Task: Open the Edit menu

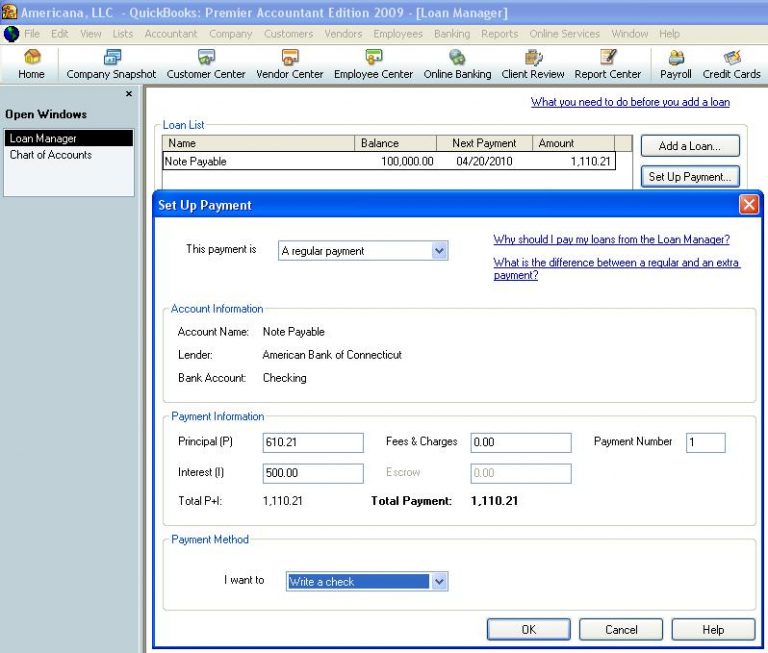Action: pos(60,34)
